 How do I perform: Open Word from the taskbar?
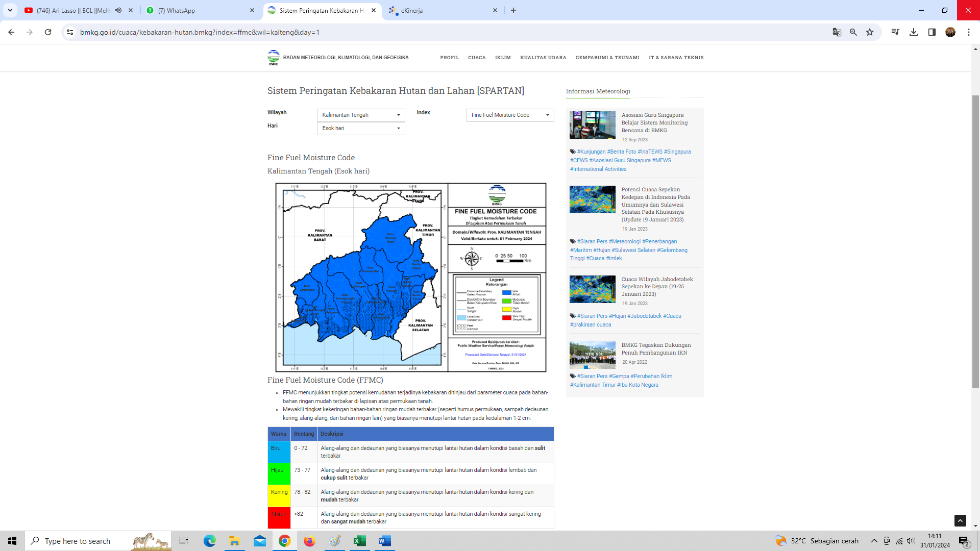385,541
